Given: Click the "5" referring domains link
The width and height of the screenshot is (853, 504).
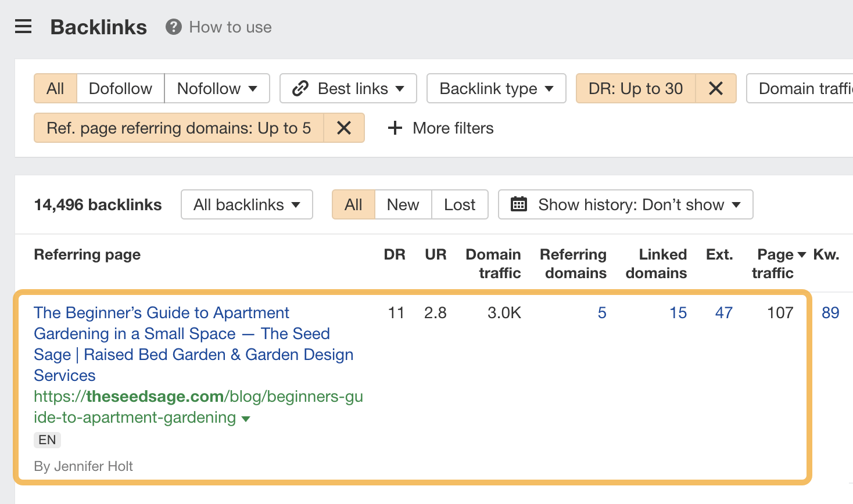Looking at the screenshot, I should [602, 312].
